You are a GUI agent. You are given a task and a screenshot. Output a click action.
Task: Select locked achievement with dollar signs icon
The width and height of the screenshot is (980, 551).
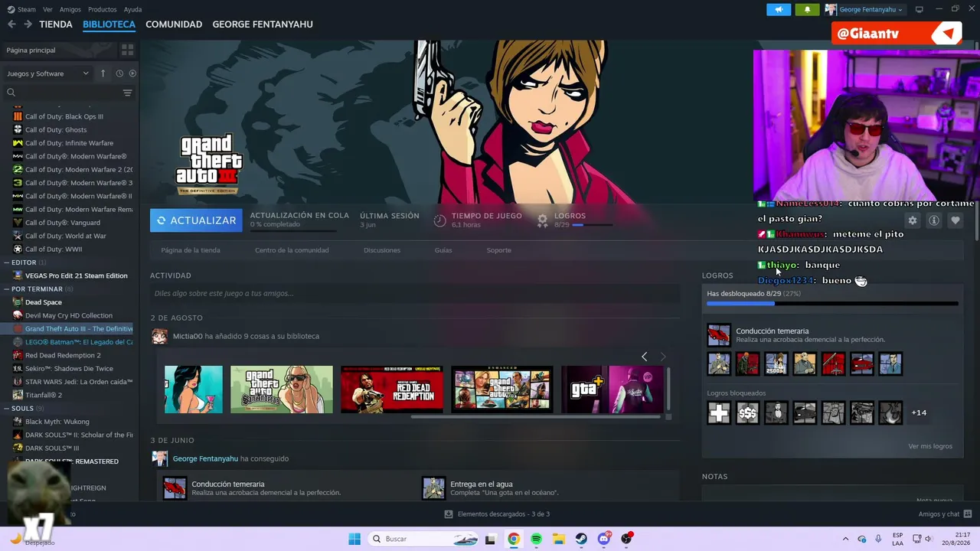point(747,413)
